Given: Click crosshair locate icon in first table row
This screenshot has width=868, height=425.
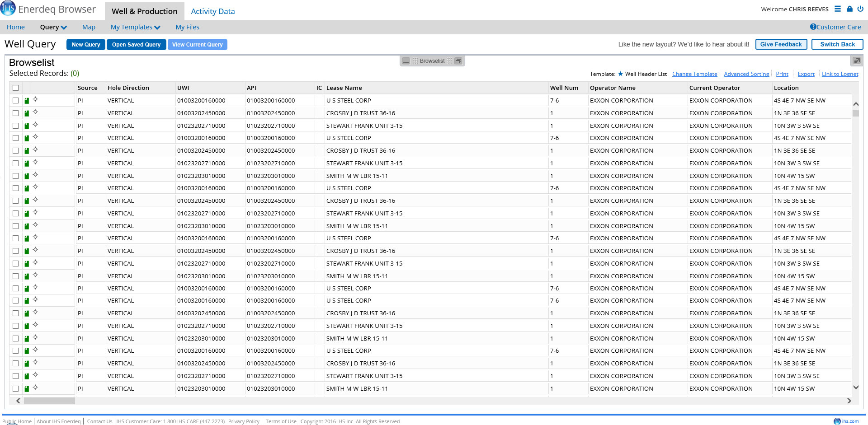Looking at the screenshot, I should (35, 99).
